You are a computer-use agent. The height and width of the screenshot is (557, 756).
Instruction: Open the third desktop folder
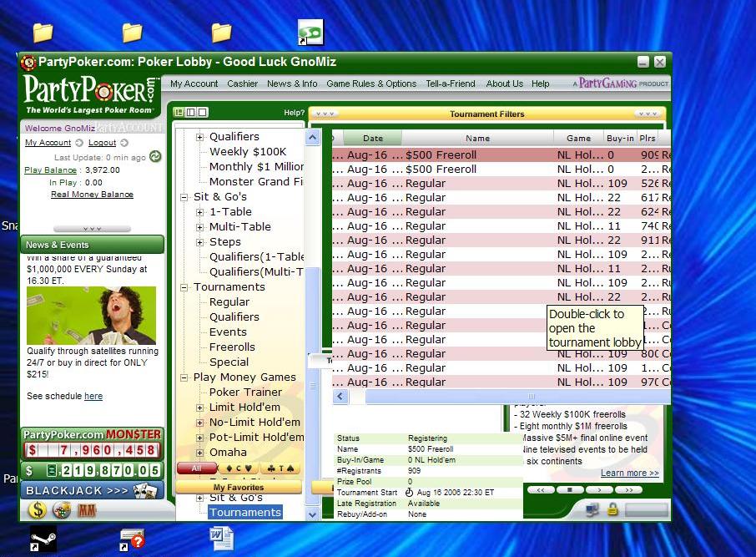[221, 33]
